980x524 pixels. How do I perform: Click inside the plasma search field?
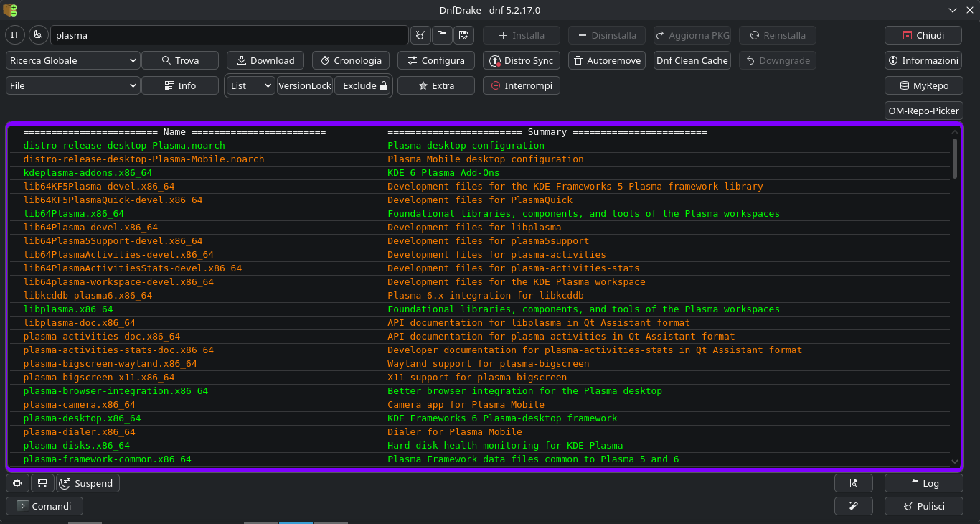230,35
